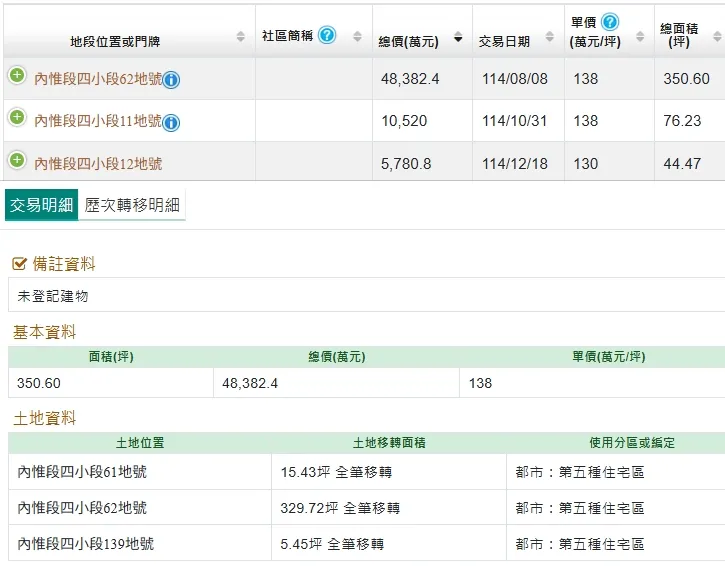Switch to 歷次轉移明細 tab
The image size is (725, 566).
pos(132,205)
